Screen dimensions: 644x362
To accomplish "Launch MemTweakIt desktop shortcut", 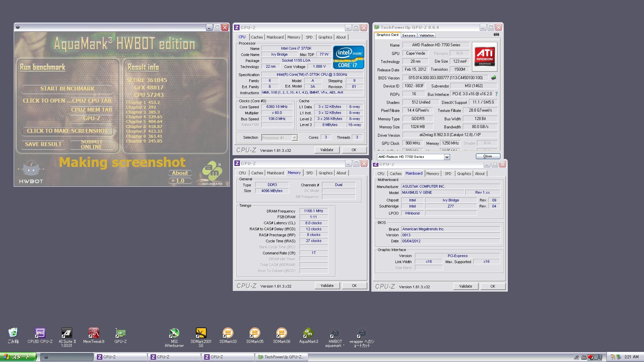I will pos(94,336).
